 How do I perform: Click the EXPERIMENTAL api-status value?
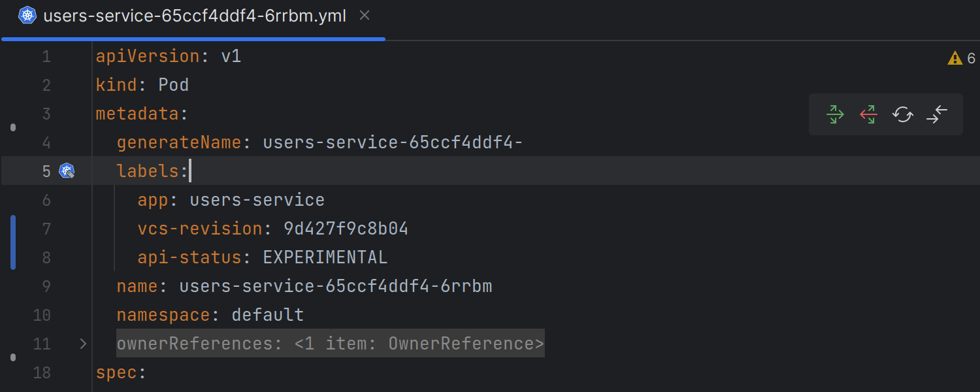click(325, 257)
